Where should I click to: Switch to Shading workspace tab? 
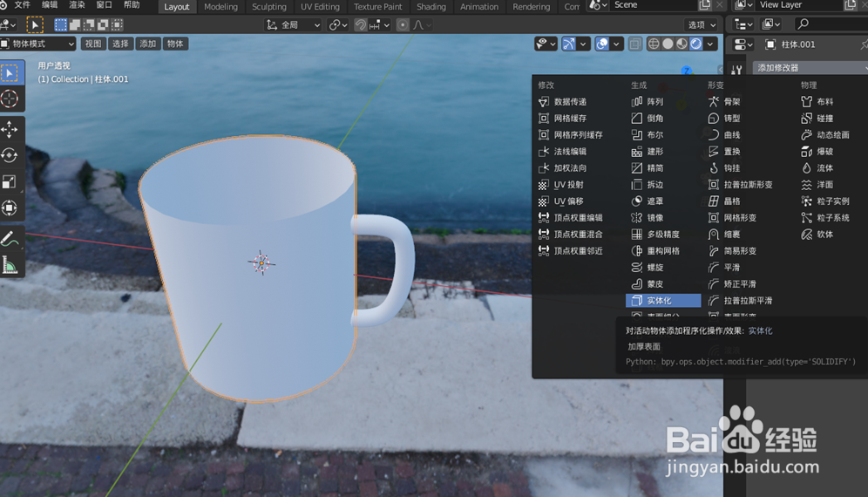point(431,7)
